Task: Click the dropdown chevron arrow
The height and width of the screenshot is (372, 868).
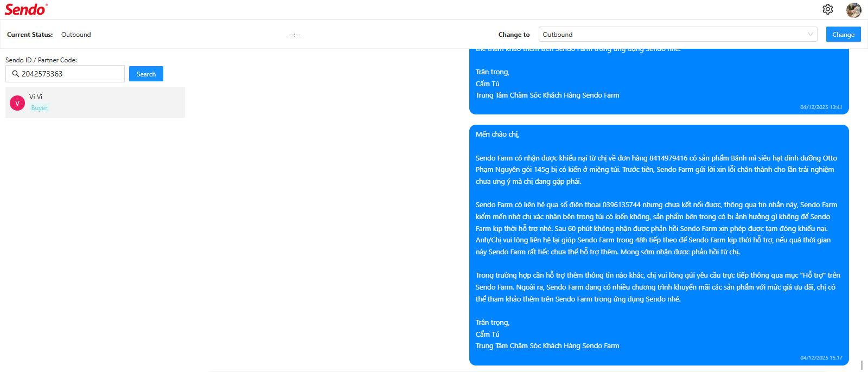Action: coord(810,34)
